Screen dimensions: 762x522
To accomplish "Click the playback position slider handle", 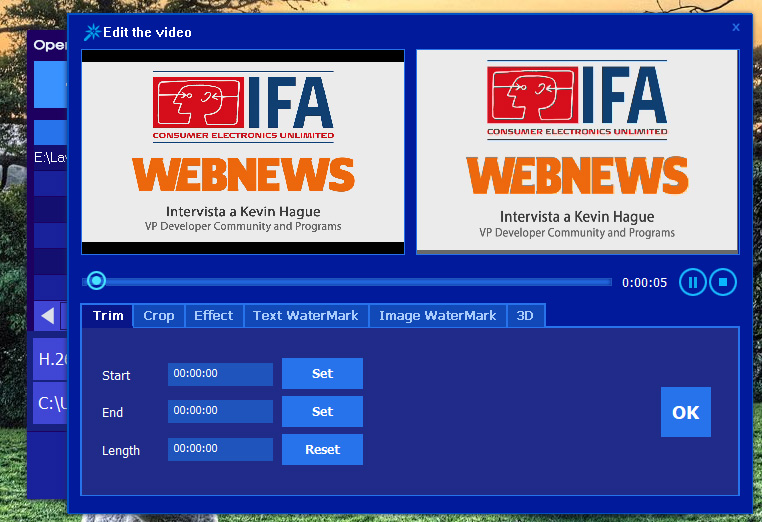I will (x=96, y=281).
